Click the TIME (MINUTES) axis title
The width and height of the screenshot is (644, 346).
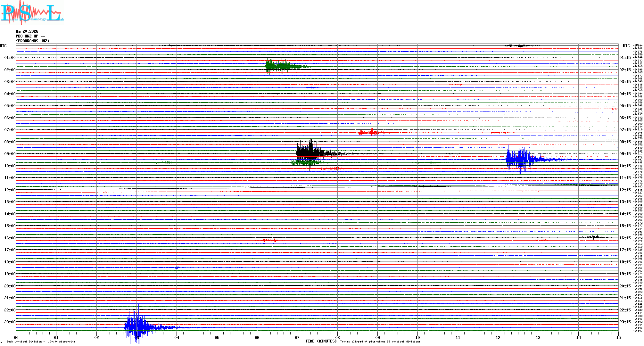point(321,341)
